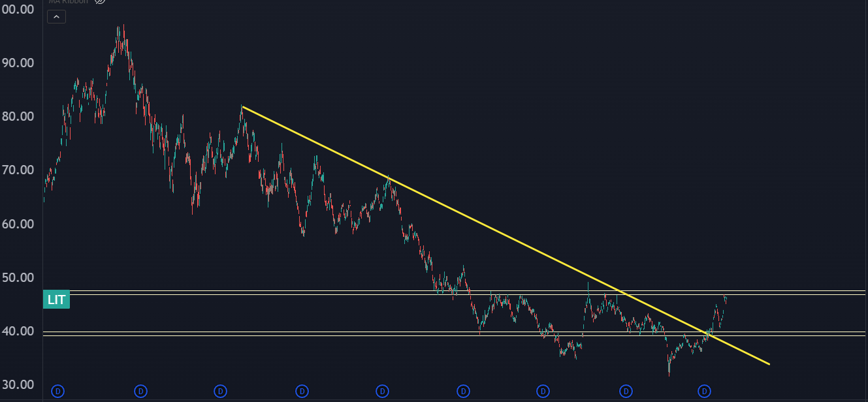Click the 30.00 price axis label
The height and width of the screenshot is (402, 868).
[x=18, y=384]
